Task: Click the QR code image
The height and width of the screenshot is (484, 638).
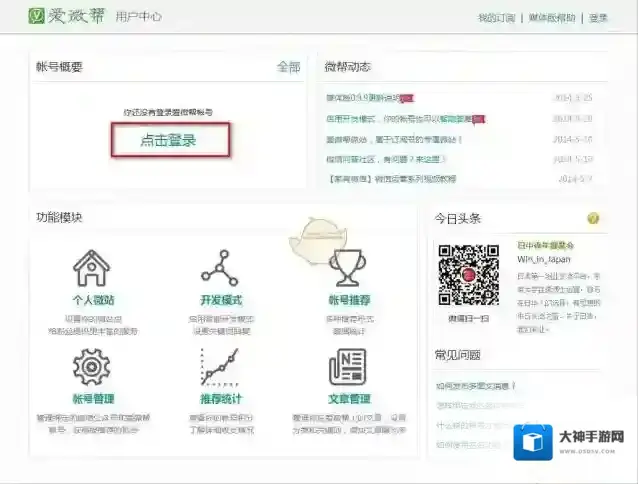Action: pyautogui.click(x=469, y=275)
